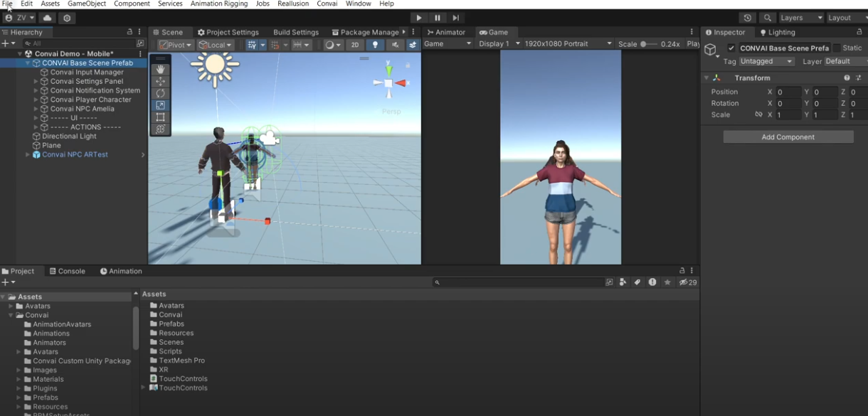Open the Untagged tag dropdown

[766, 61]
